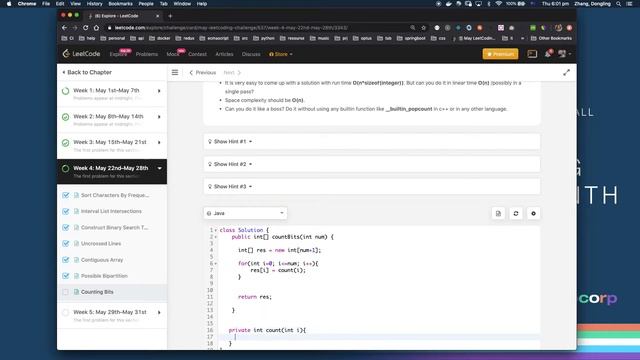
Task: Expand Show Hint #1
Action: pos(371,142)
